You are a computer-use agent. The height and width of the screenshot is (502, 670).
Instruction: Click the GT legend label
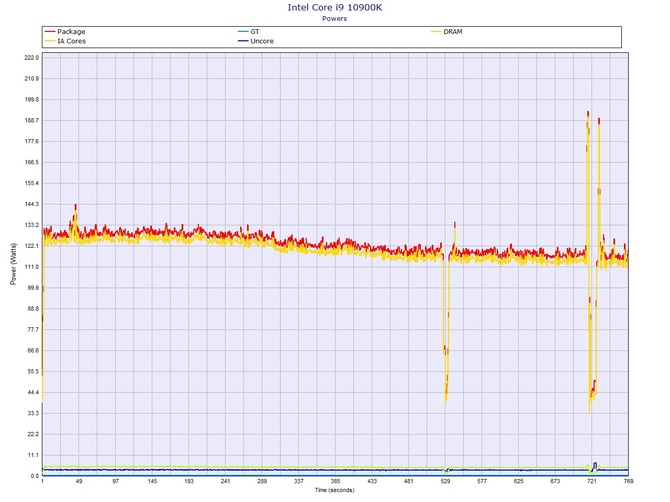tap(255, 32)
